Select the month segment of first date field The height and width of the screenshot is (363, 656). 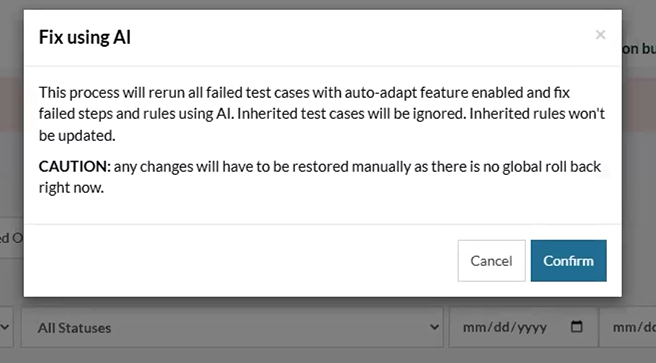[x=472, y=327]
